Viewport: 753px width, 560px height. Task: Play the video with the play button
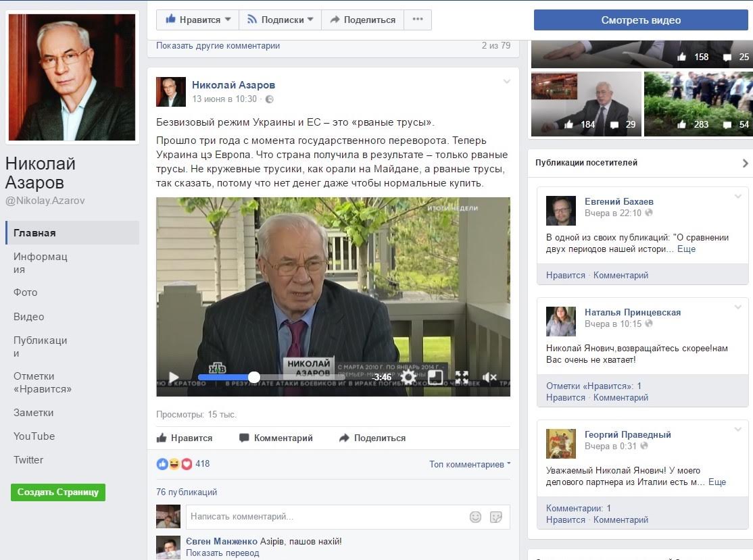click(174, 377)
